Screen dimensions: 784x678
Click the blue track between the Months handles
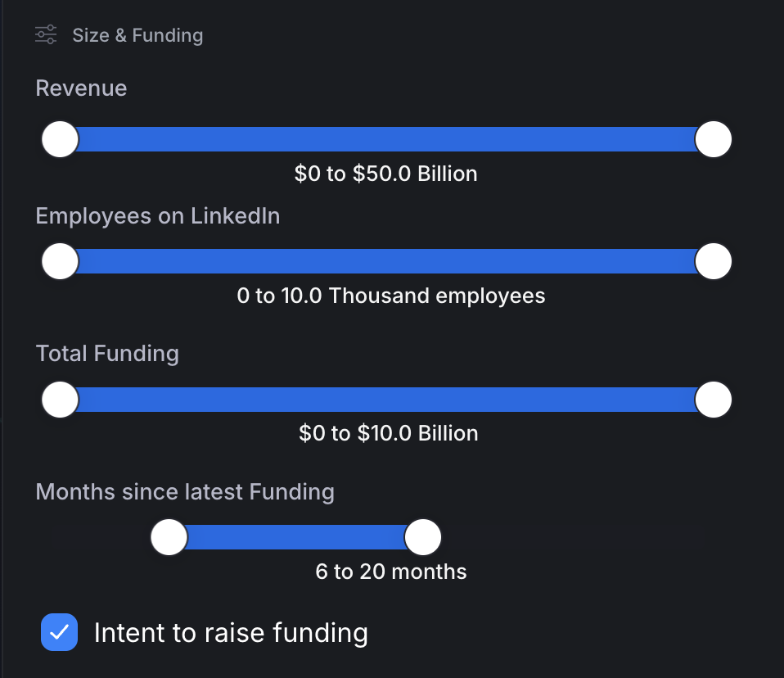click(296, 538)
